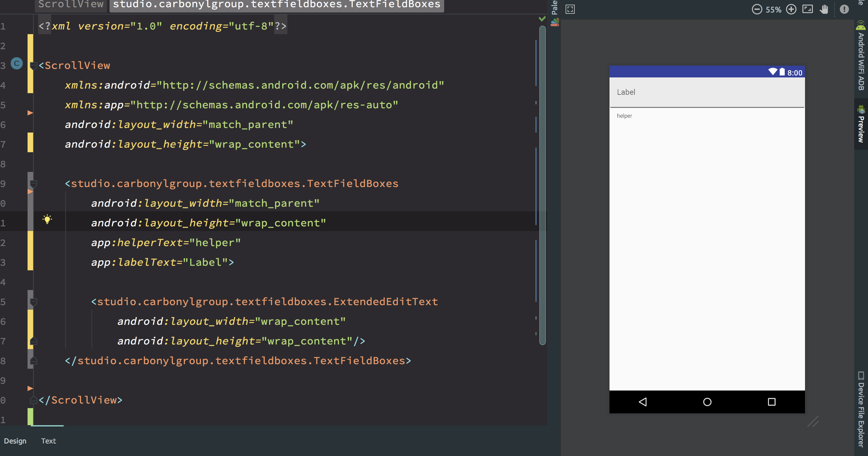Zoom out the layout preview
Viewport: 868px width, 456px height.
757,10
